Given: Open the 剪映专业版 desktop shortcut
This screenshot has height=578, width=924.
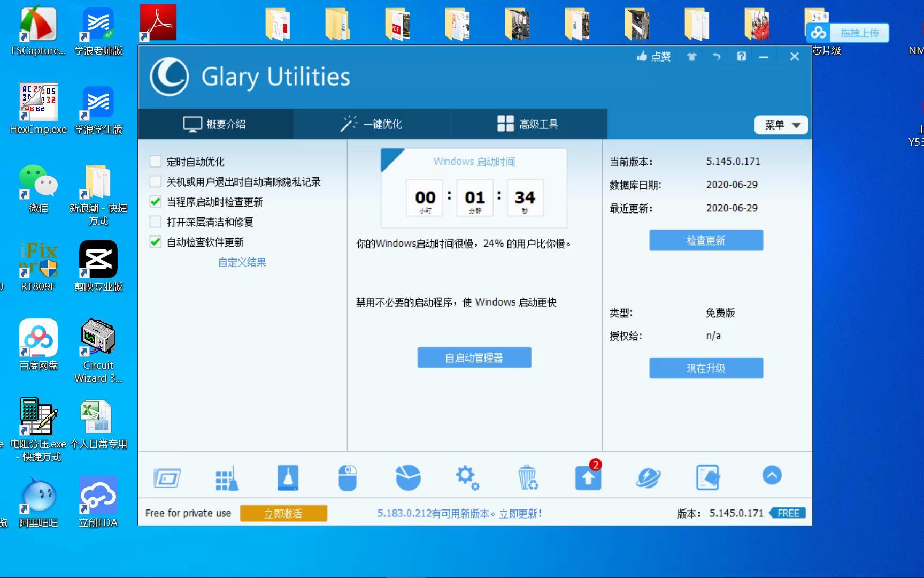Looking at the screenshot, I should pyautogui.click(x=98, y=267).
